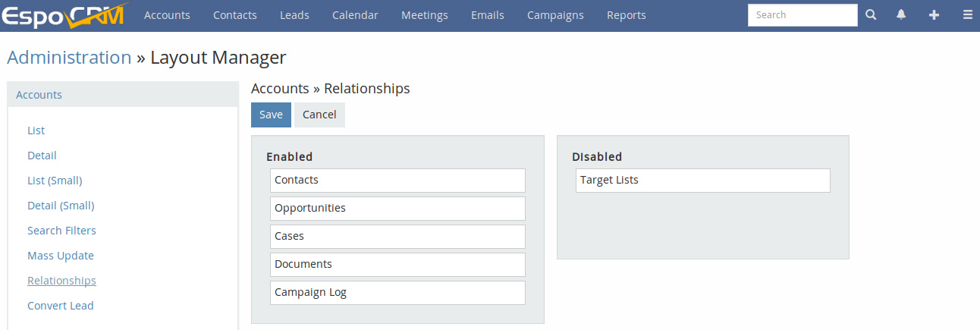
Task: Click the Enabled column heading
Action: (x=290, y=157)
